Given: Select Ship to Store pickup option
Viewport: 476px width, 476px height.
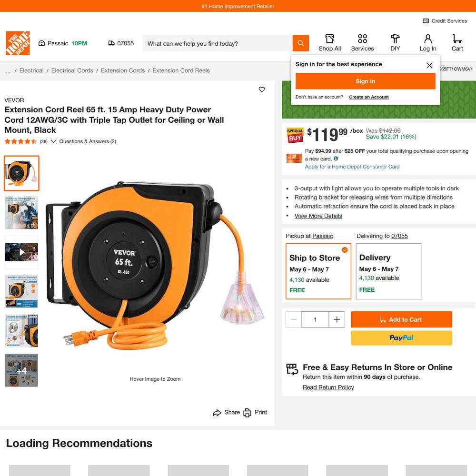Looking at the screenshot, I should [x=318, y=271].
